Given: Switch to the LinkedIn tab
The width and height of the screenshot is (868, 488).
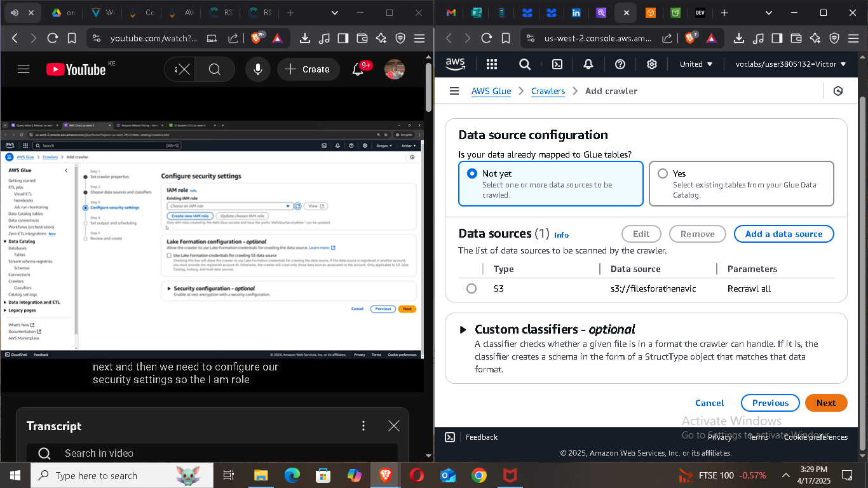Looking at the screenshot, I should pos(576,13).
